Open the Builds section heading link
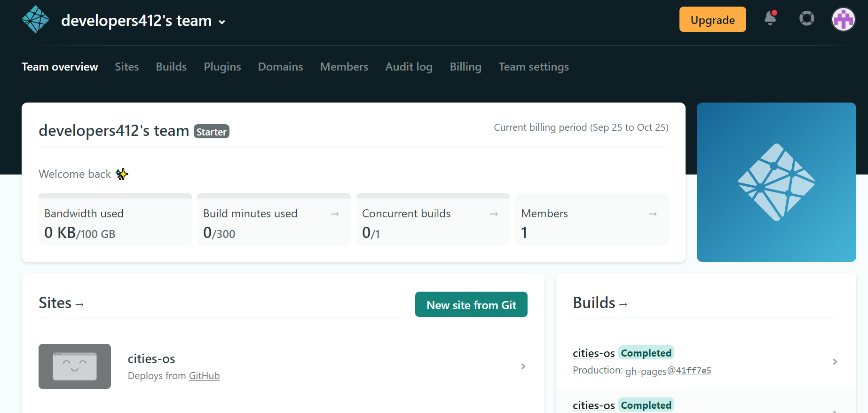 point(600,303)
